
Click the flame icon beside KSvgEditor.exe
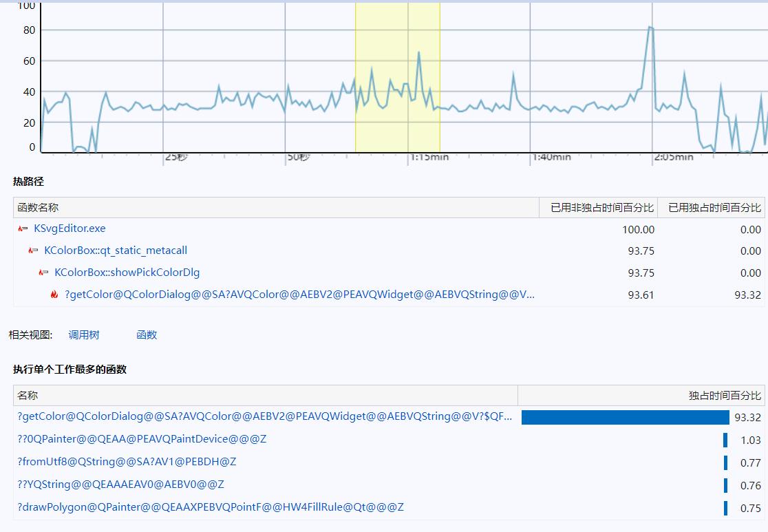tap(23, 228)
